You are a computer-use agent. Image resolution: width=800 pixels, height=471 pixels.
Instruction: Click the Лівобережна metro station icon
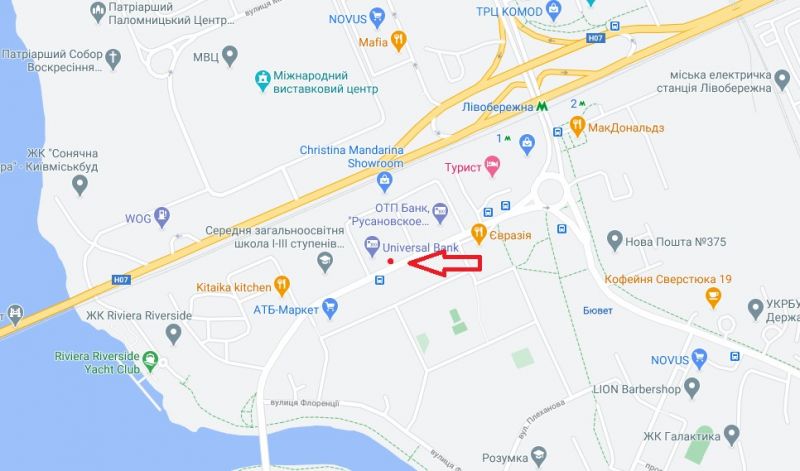tap(542, 106)
